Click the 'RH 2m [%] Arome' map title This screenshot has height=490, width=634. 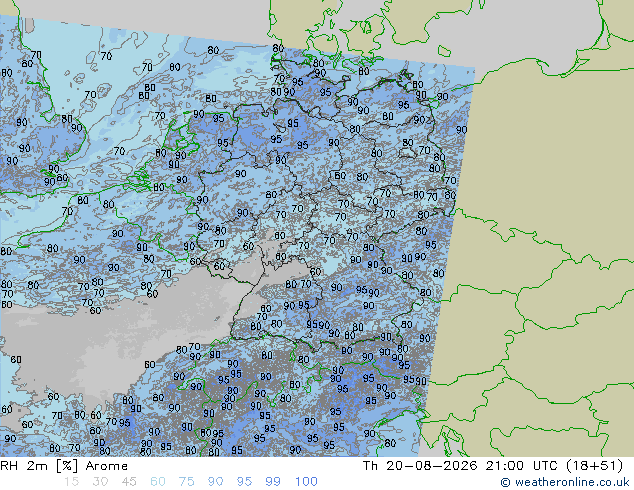(64, 466)
